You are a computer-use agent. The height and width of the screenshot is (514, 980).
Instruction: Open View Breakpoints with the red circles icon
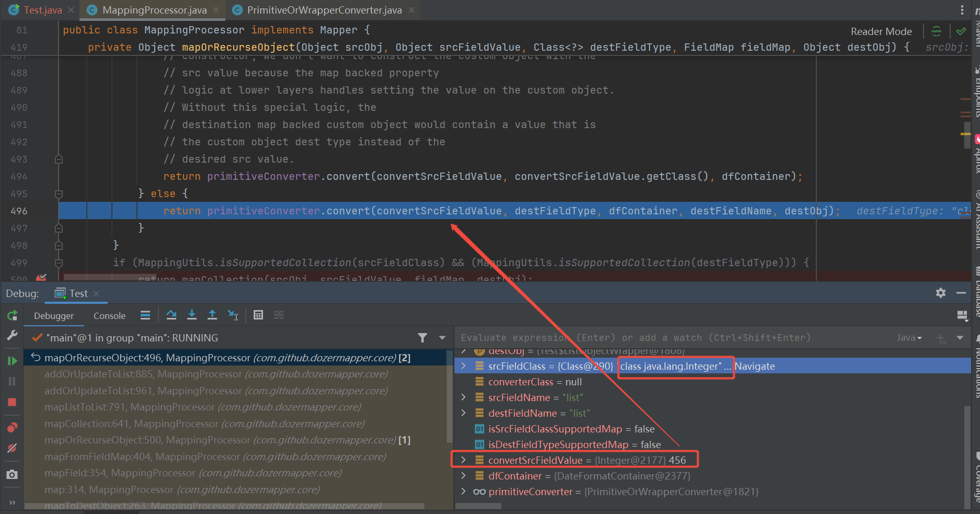(12, 428)
